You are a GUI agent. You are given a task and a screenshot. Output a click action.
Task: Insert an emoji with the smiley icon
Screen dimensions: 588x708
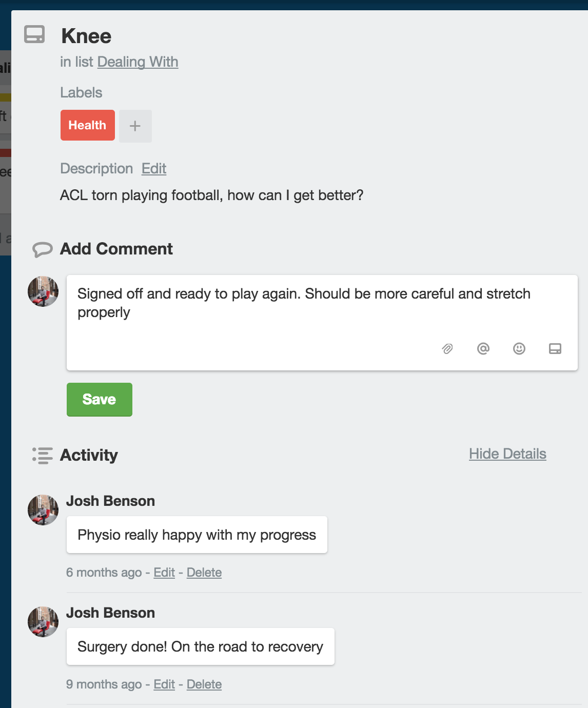pyautogui.click(x=519, y=349)
